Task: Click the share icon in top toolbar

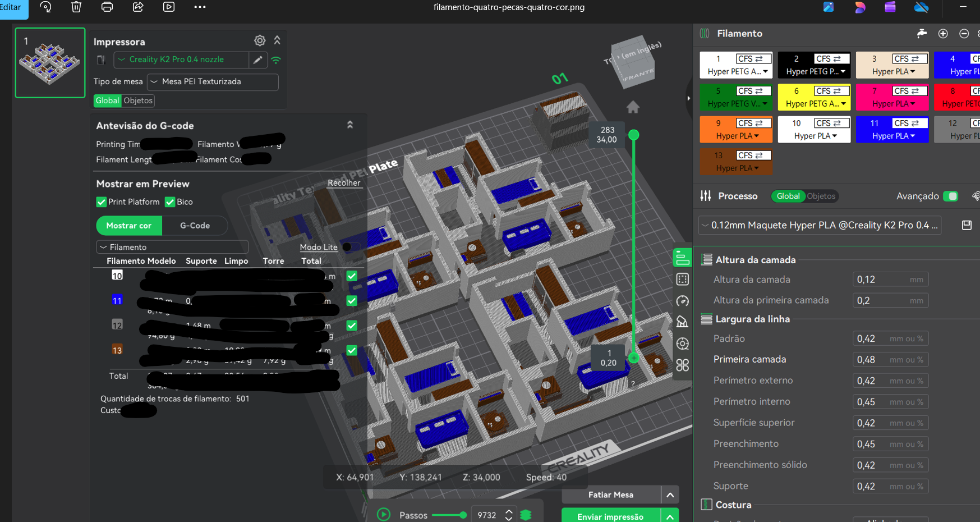Action: coord(138,7)
